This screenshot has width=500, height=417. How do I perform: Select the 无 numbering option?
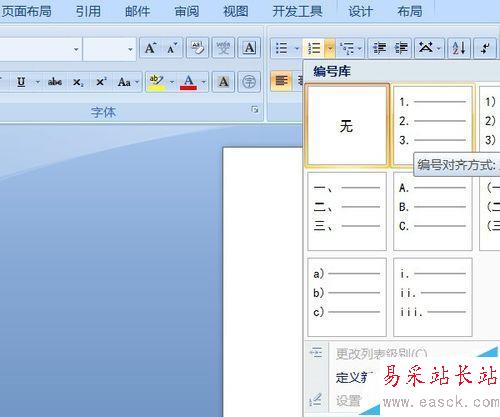pos(347,125)
